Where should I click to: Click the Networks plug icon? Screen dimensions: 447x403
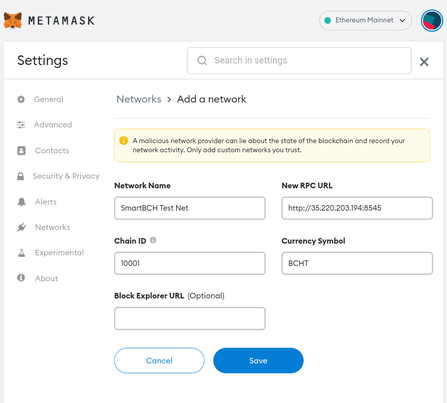pos(22,227)
